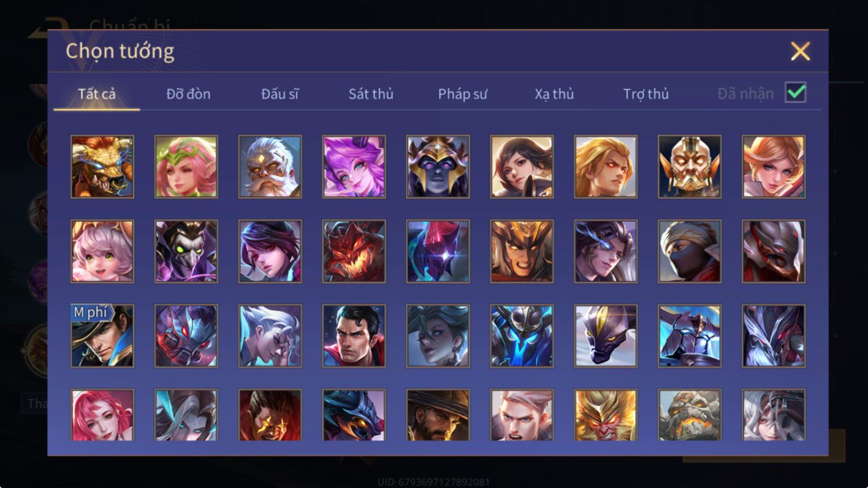Switch to the Đỡ đòn tab
This screenshot has height=488, width=868.
click(188, 94)
